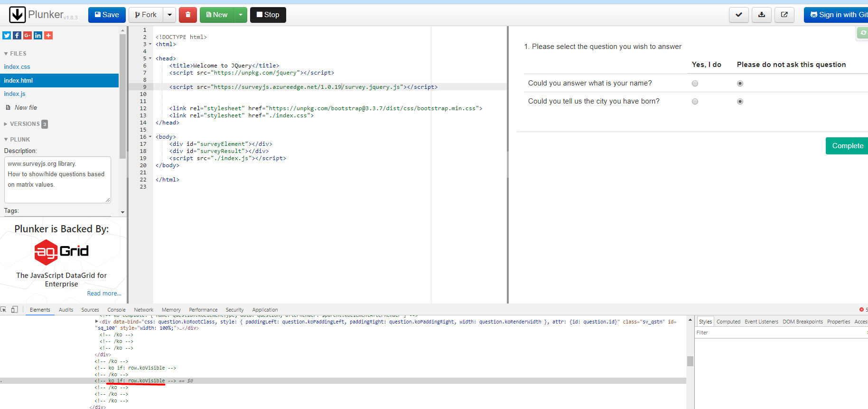Expand the sq_100 div node in Elements

(x=97, y=322)
